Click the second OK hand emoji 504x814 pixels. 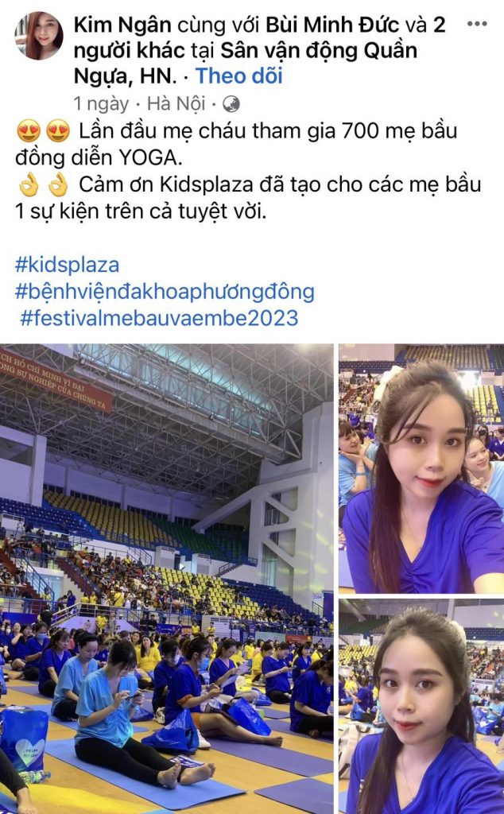click(x=57, y=184)
